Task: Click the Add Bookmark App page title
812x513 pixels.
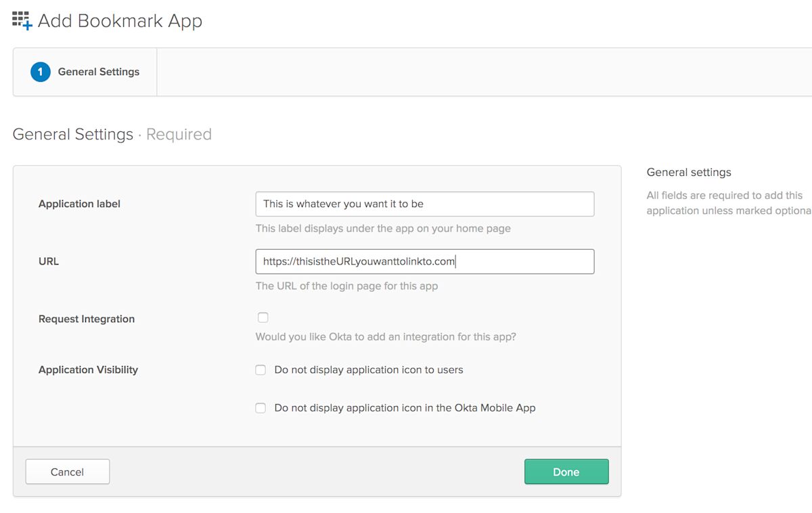Action: (120, 21)
